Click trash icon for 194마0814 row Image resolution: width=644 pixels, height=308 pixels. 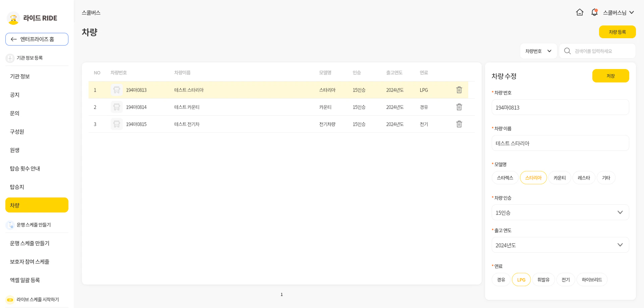click(x=459, y=107)
